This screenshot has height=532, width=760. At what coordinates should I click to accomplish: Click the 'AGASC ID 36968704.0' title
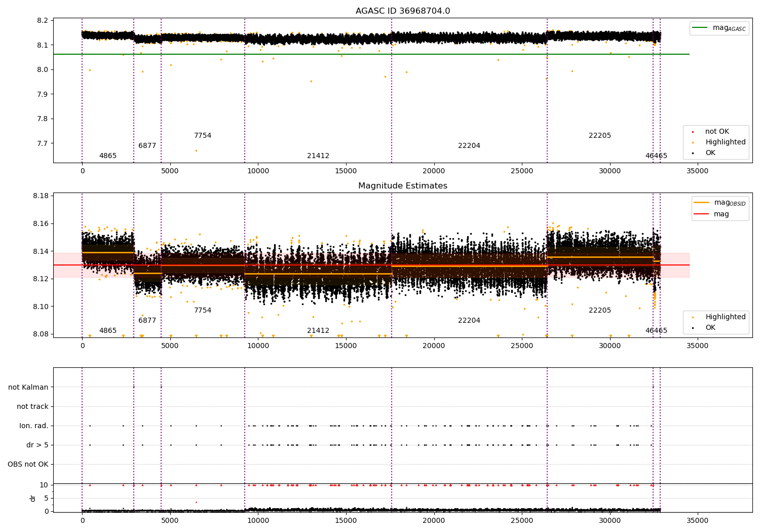point(403,11)
